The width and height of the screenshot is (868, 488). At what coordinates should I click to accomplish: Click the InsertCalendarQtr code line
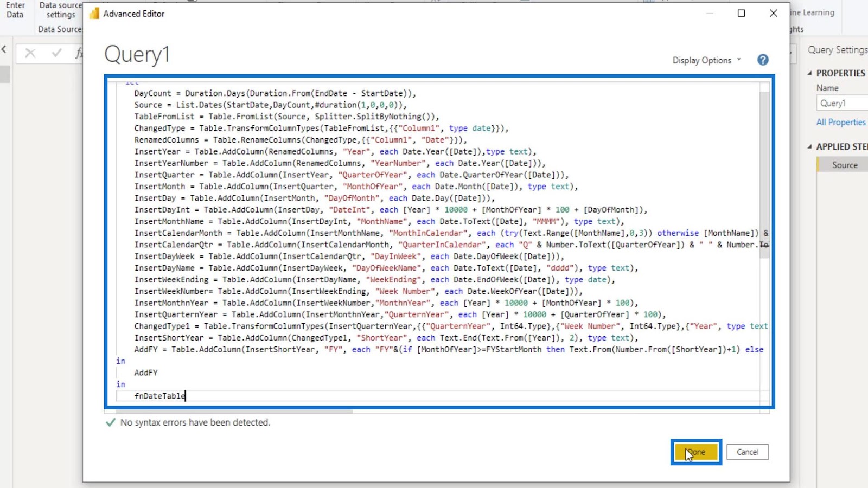[451, 245]
